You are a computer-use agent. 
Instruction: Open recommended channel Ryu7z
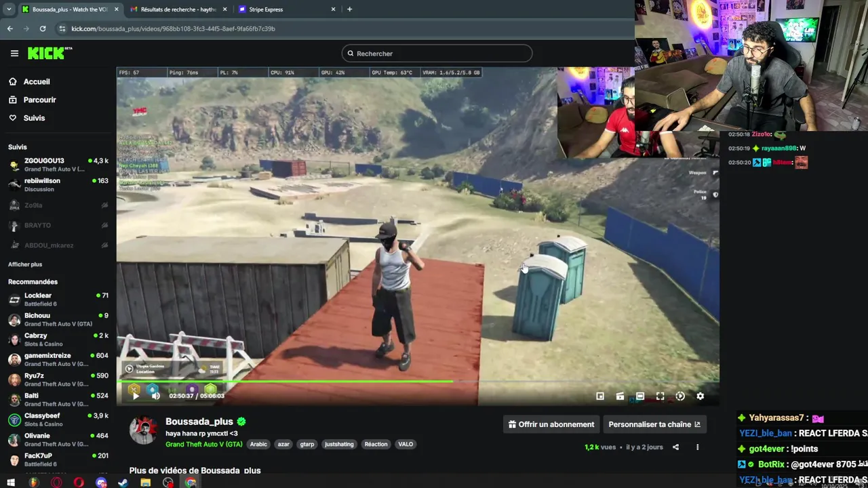tap(58, 380)
